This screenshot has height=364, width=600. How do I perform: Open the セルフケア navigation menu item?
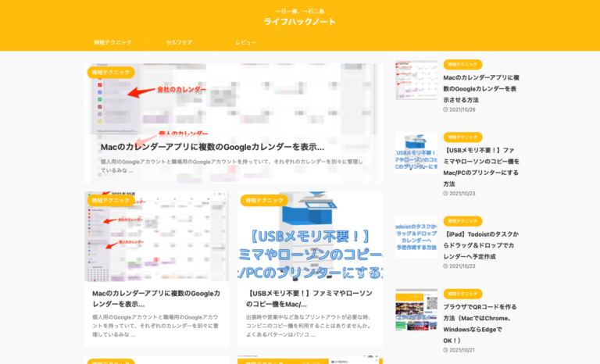click(179, 42)
